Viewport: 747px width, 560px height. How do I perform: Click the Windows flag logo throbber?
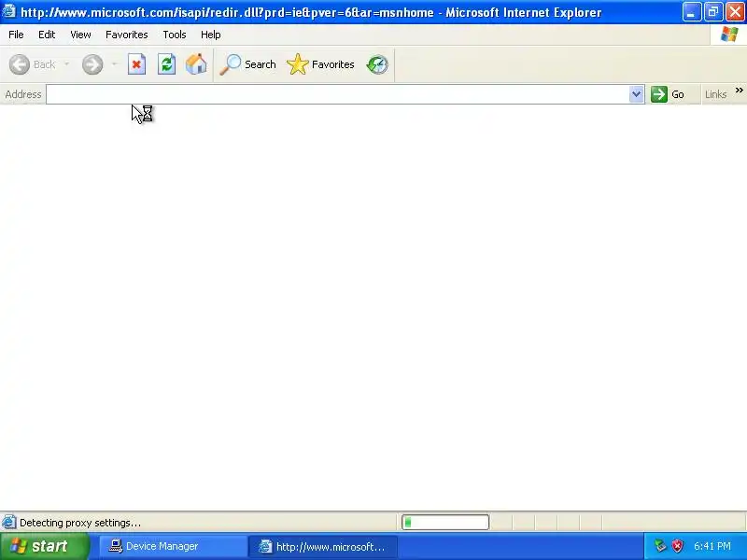point(729,35)
